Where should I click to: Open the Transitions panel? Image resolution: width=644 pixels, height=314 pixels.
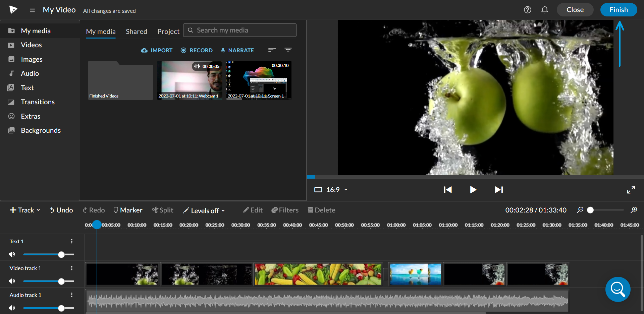(37, 102)
